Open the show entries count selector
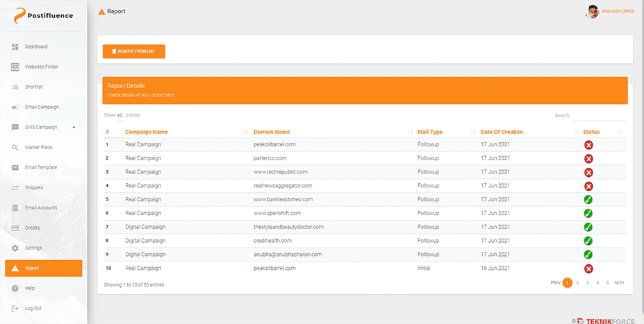The image size is (644, 324). point(119,115)
